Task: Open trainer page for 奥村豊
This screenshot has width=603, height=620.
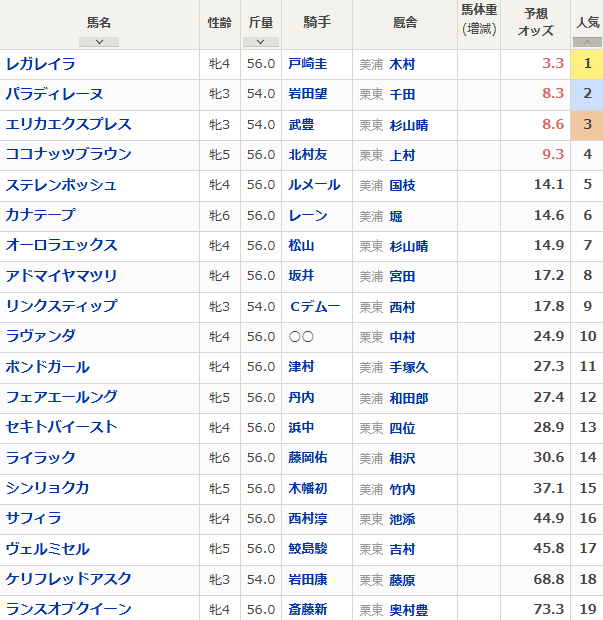Action: coord(408,608)
